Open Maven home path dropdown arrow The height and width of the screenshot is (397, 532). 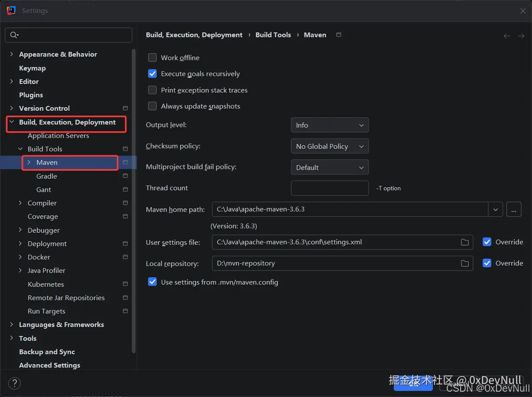[x=496, y=210]
